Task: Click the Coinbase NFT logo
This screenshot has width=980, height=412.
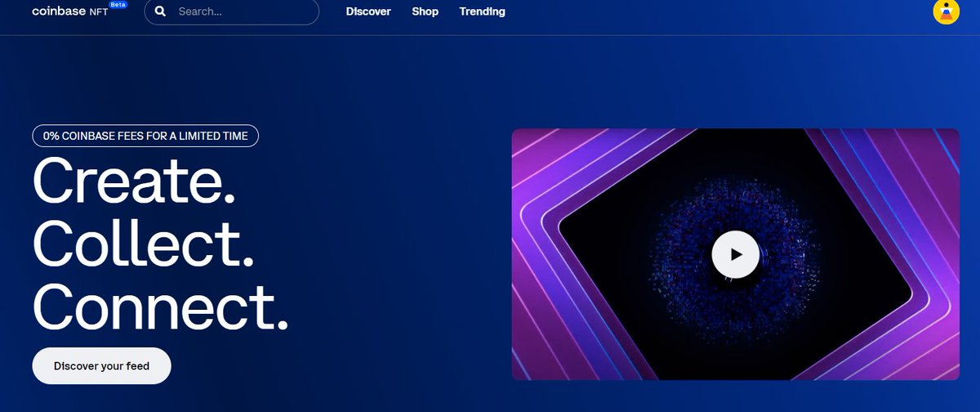Action: tap(70, 11)
